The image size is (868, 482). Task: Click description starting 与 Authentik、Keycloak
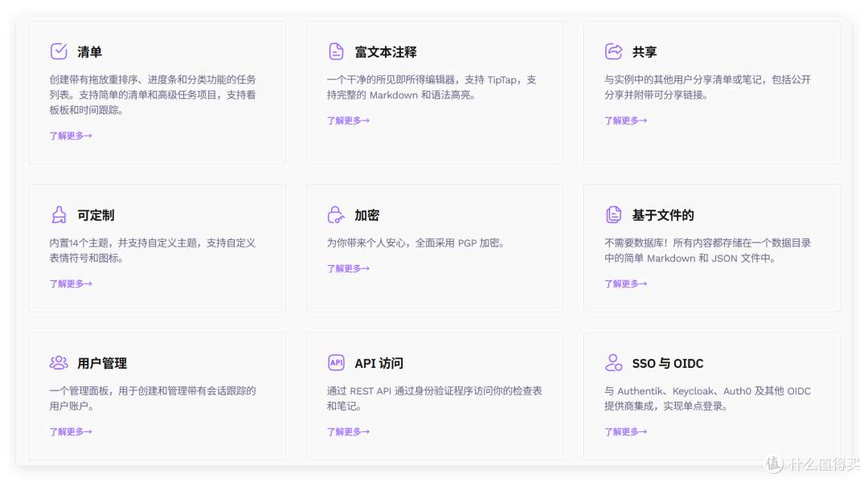707,398
